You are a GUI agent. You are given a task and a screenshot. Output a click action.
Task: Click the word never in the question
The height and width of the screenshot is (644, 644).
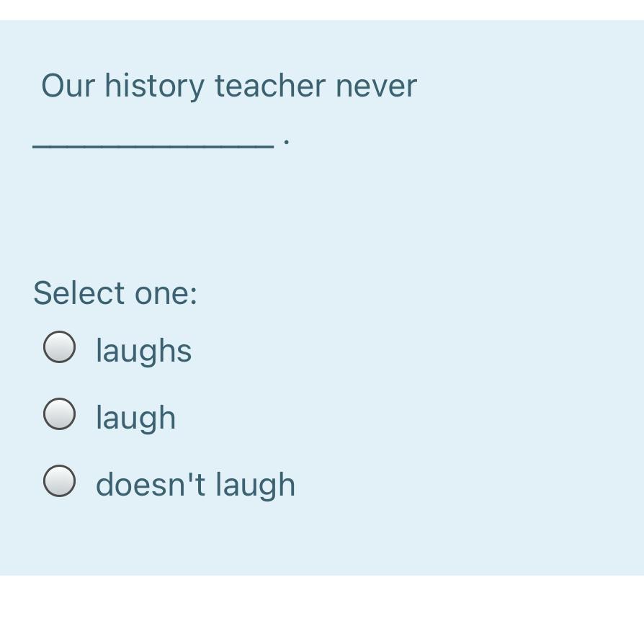[376, 86]
